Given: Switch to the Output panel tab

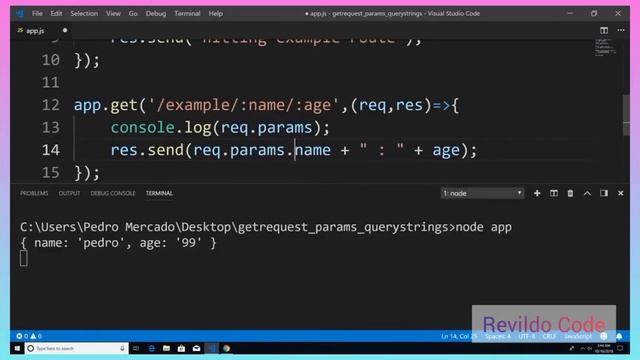Looking at the screenshot, I should coord(69,193).
